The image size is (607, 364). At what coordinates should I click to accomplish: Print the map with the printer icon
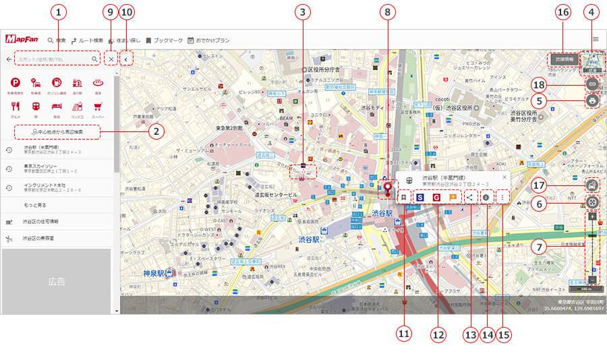(x=592, y=101)
